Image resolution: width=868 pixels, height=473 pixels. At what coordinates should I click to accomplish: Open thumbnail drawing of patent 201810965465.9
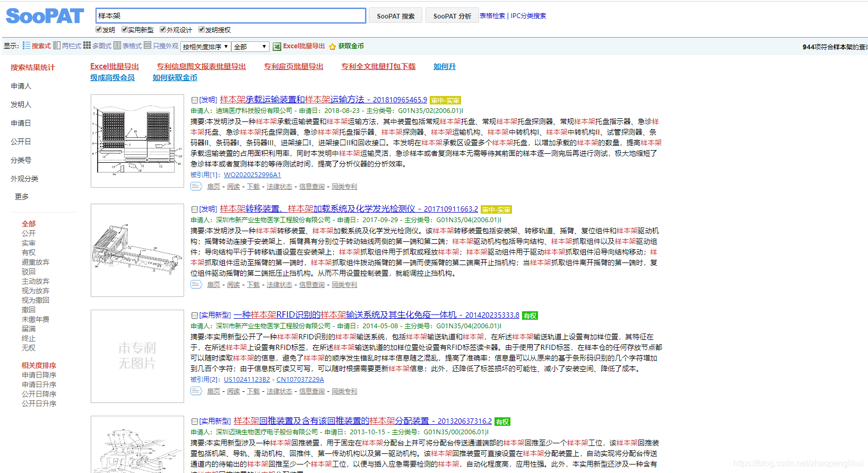137,141
